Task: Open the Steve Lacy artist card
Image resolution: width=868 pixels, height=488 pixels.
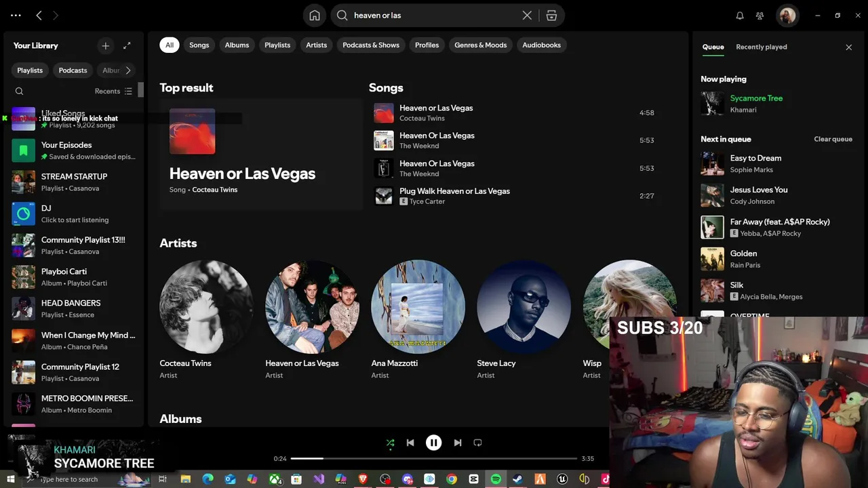Action: coord(524,319)
